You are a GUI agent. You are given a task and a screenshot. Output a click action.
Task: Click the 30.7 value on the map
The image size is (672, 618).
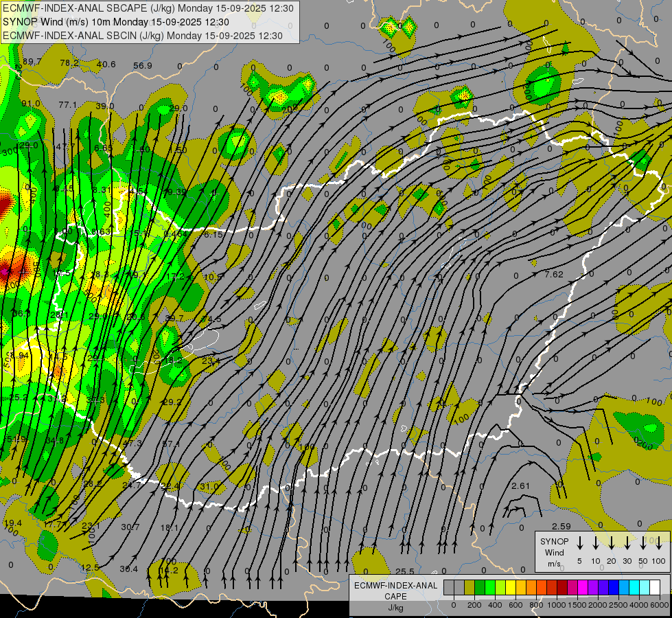(x=130, y=527)
